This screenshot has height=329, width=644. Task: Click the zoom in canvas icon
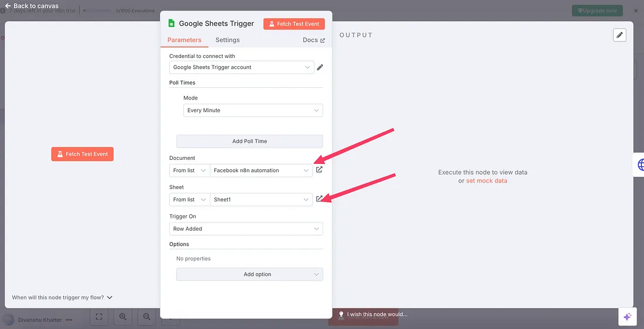[x=123, y=316]
